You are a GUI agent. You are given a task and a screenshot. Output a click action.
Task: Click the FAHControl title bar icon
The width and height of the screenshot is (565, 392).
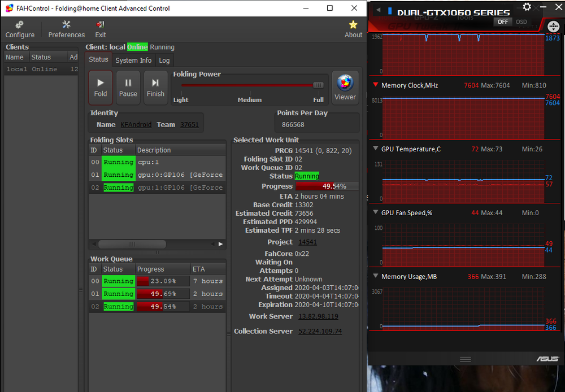(x=10, y=8)
